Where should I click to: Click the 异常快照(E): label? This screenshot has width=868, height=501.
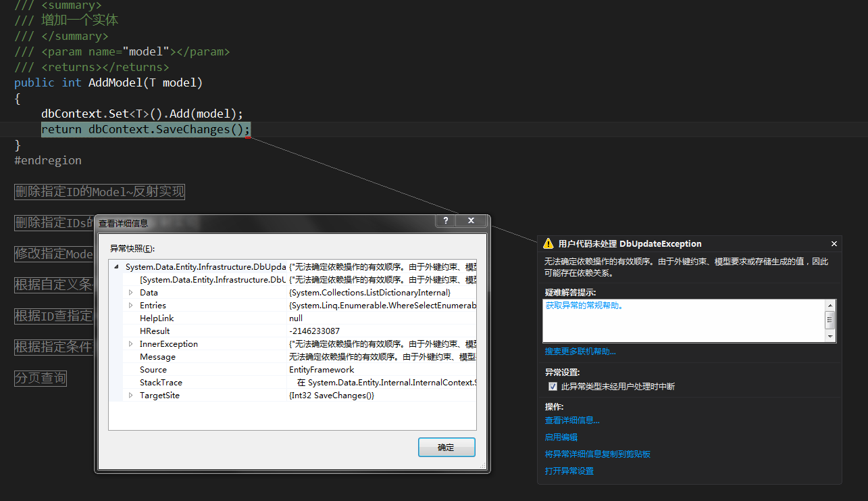coord(132,249)
